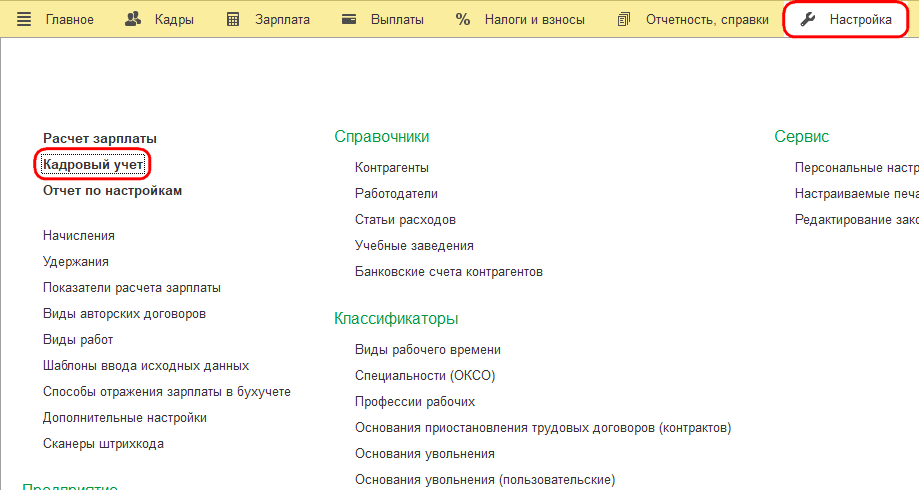919x490 pixels.
Task: Open Показатели расчета зарплаты
Action: pyautogui.click(x=132, y=288)
